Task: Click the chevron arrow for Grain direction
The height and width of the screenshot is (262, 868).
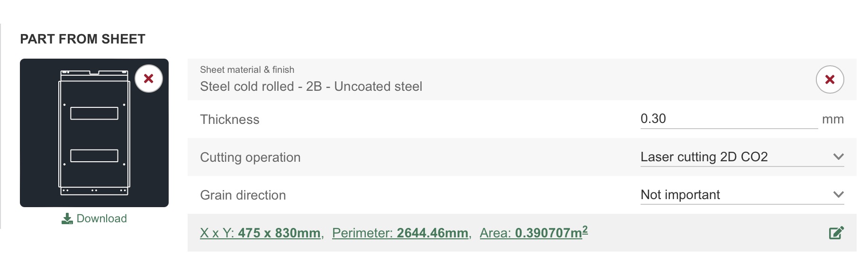Action: [x=838, y=195]
